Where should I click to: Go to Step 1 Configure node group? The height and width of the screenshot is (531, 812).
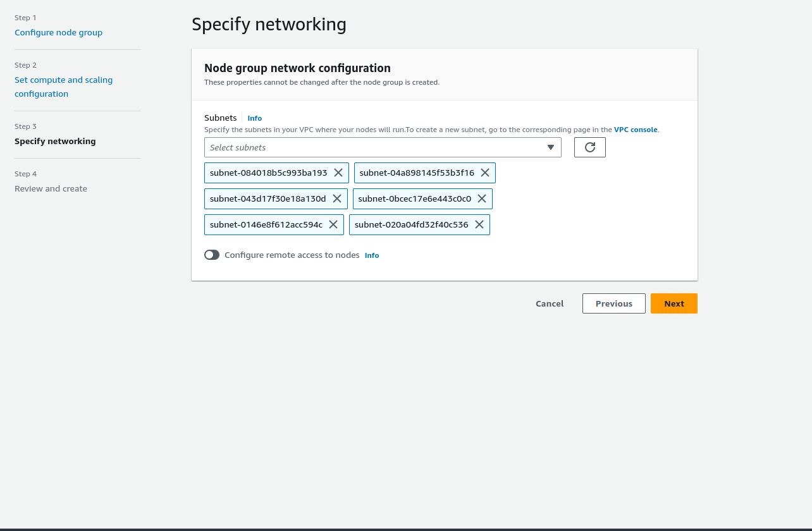[58, 32]
